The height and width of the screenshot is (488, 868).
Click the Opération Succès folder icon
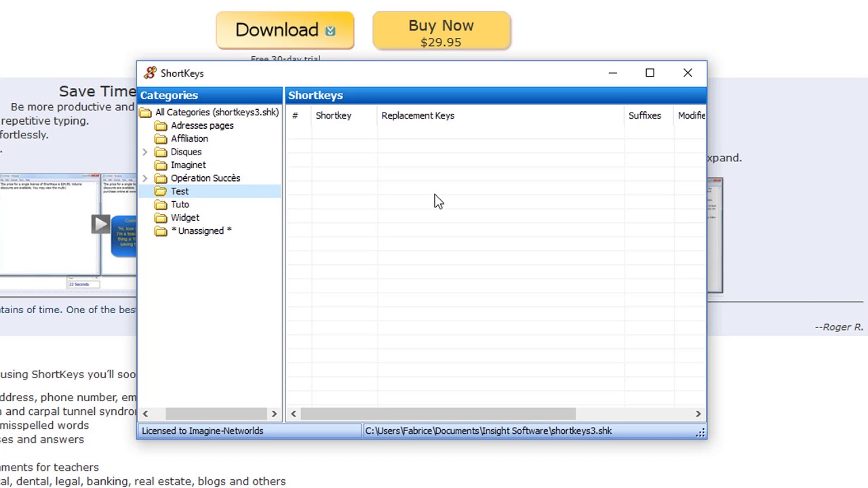(161, 178)
